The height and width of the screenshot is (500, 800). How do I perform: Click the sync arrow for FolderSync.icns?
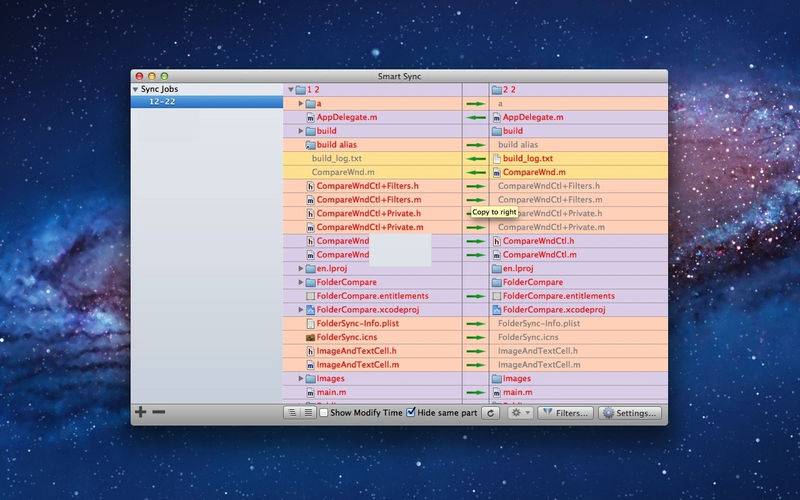[x=475, y=337]
